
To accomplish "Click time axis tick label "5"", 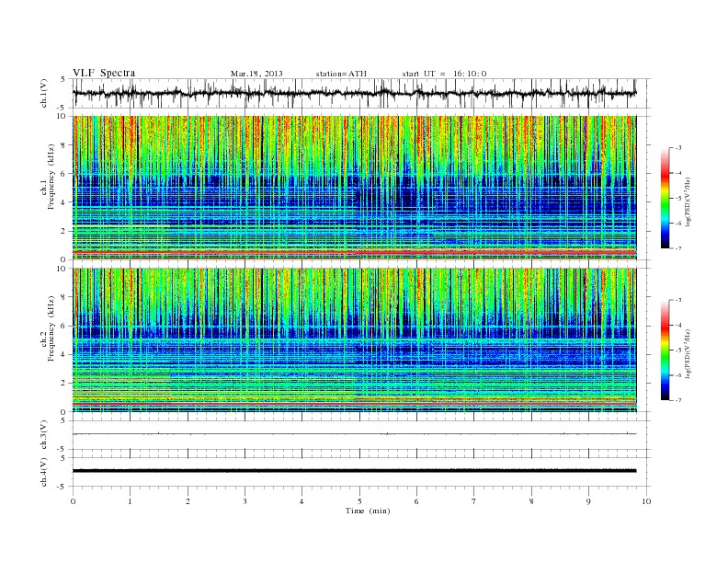I will click(x=359, y=501).
